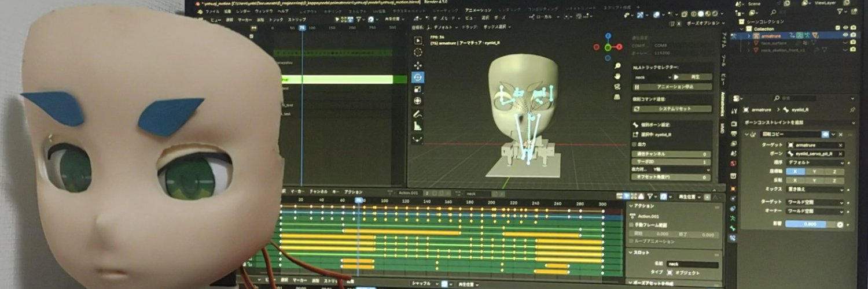Click the pin icon in properties header
The height and width of the screenshot is (289, 868).
[x=852, y=109]
